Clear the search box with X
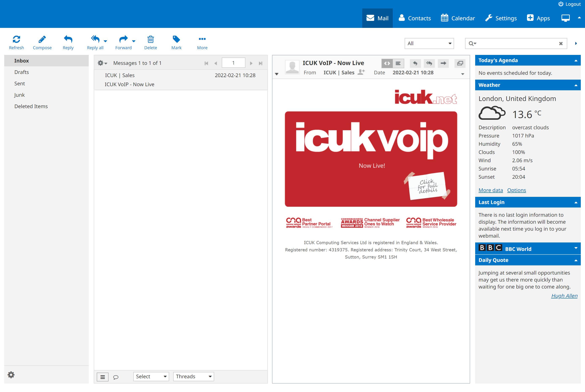The height and width of the screenshot is (392, 585). click(561, 44)
